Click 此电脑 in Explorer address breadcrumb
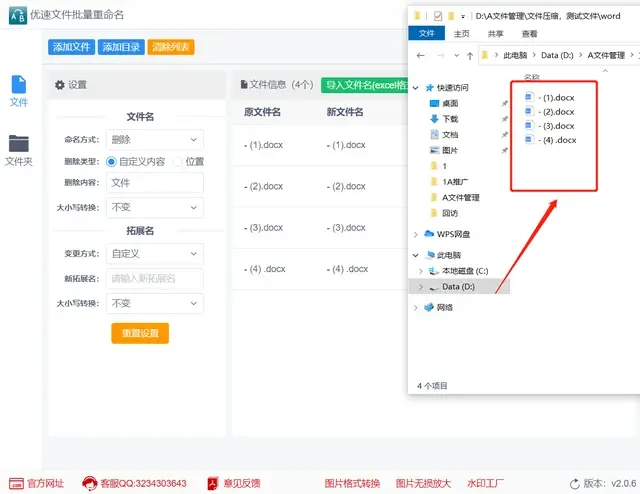Screen dimensions: 640x494 click(x=515, y=55)
